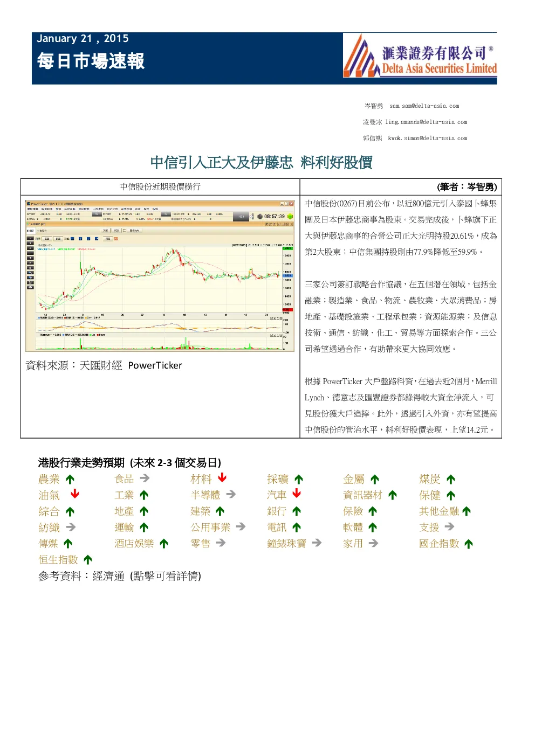Click the 酒店娛樂 sector label
This screenshot has height=756, width=535.
[134, 544]
